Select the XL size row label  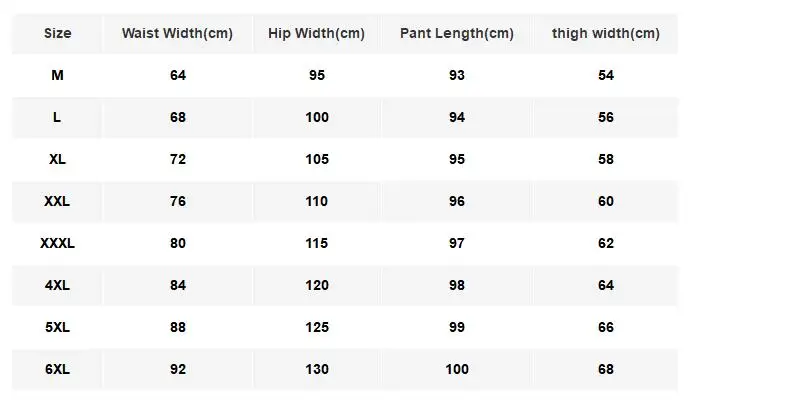click(58, 159)
